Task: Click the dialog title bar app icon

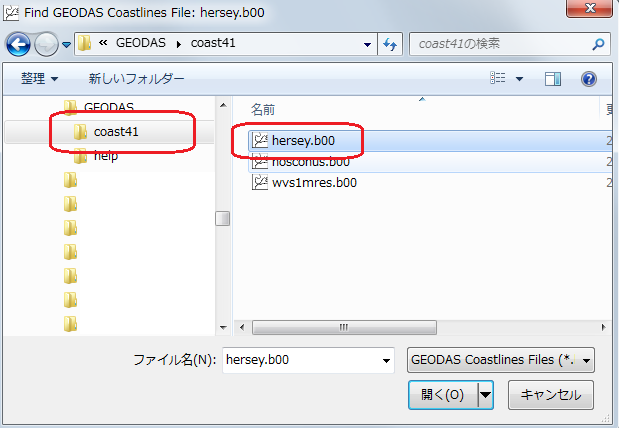Action: pos(11,13)
